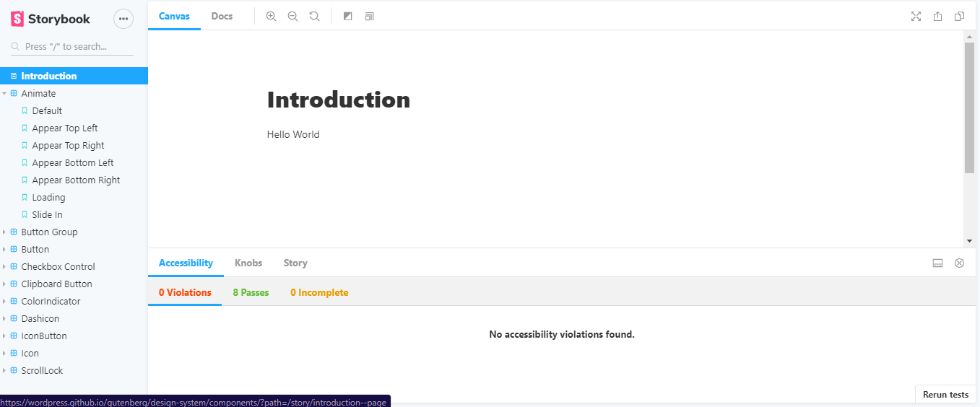
Task: Focus the sidebar search field
Action: point(72,46)
